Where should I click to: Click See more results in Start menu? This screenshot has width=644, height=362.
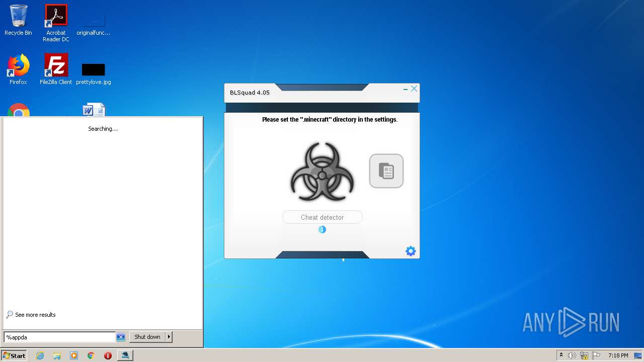31,315
